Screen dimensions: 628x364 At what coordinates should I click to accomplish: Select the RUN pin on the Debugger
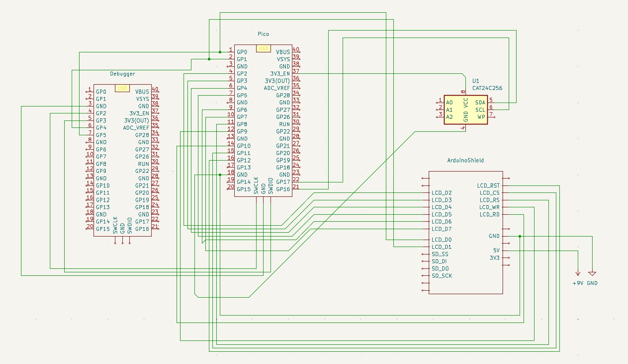[x=144, y=164]
